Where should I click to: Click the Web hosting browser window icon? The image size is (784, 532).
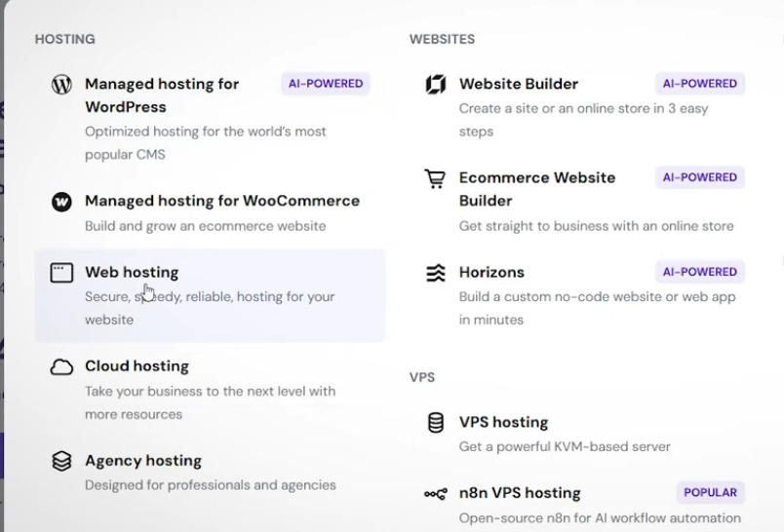coord(61,273)
